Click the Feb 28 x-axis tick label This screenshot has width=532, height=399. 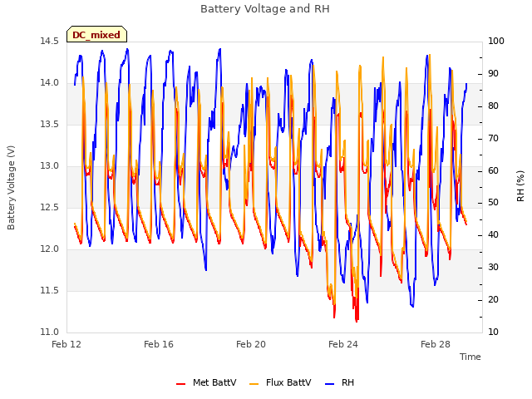click(436, 344)
